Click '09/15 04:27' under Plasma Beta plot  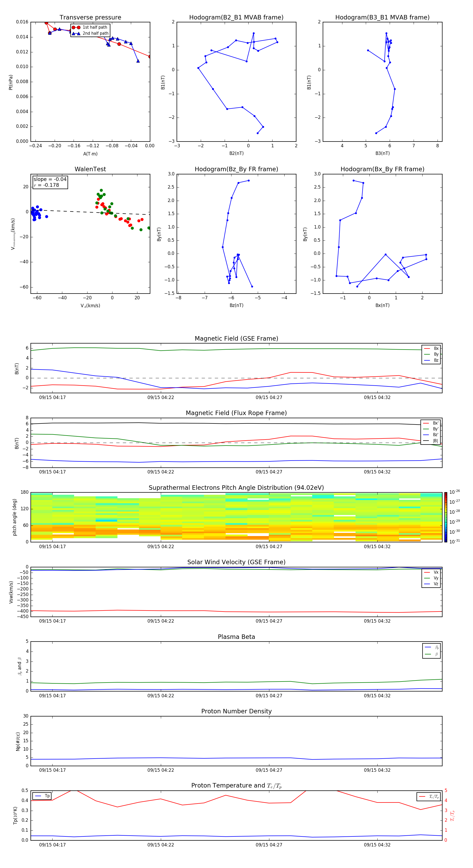[269, 695]
